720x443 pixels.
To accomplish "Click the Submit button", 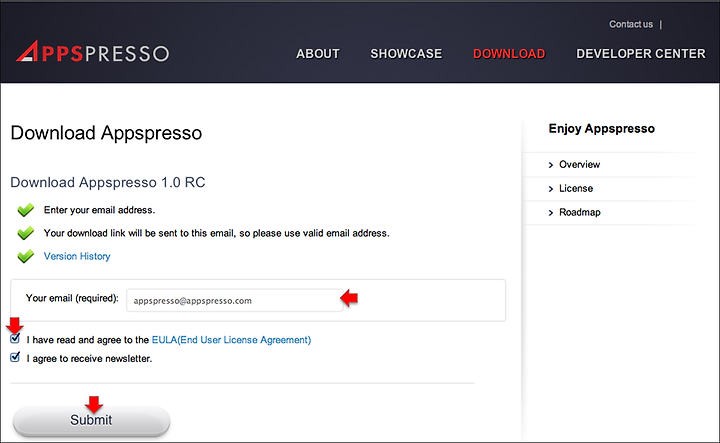I will point(91,420).
